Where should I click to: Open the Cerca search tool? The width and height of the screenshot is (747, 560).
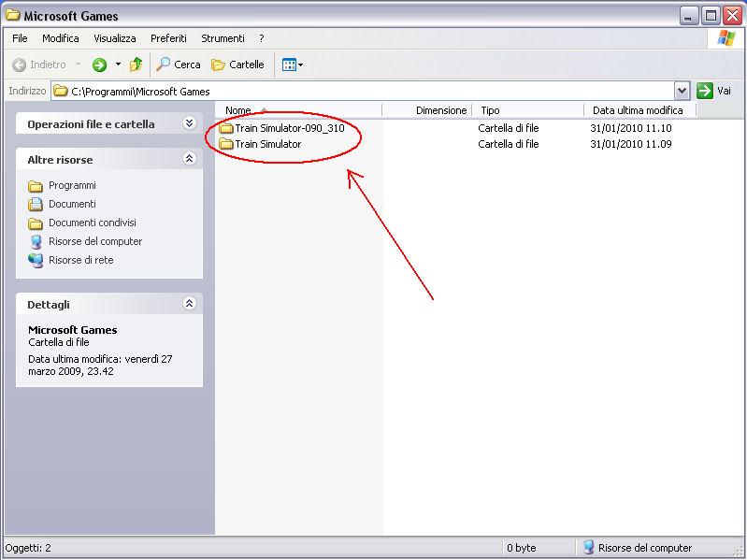(179, 65)
